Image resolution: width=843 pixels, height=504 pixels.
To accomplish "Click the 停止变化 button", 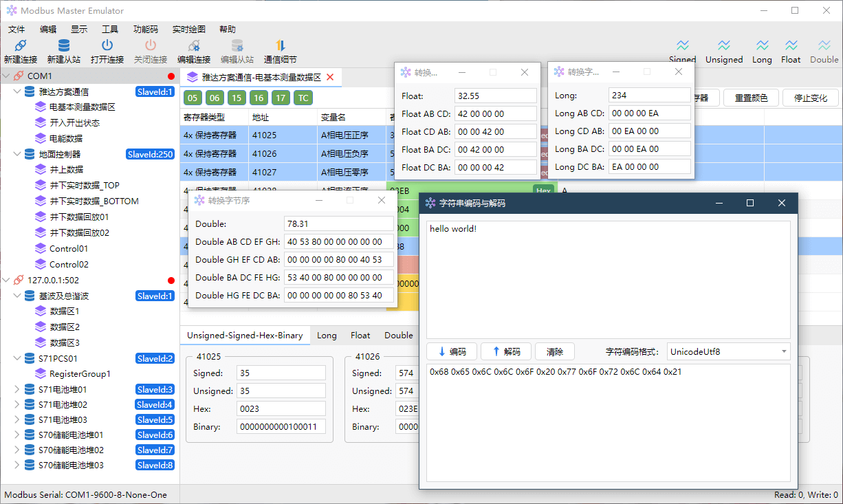I will click(810, 98).
